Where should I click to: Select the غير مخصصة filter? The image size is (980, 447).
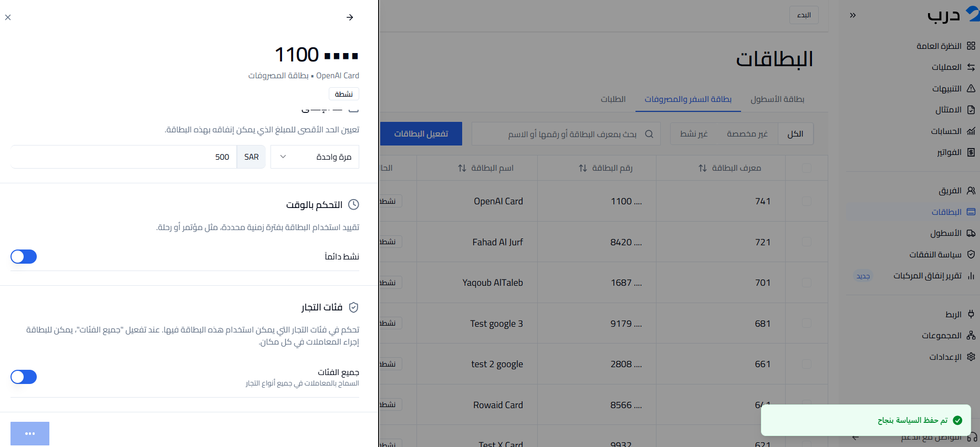point(747,134)
